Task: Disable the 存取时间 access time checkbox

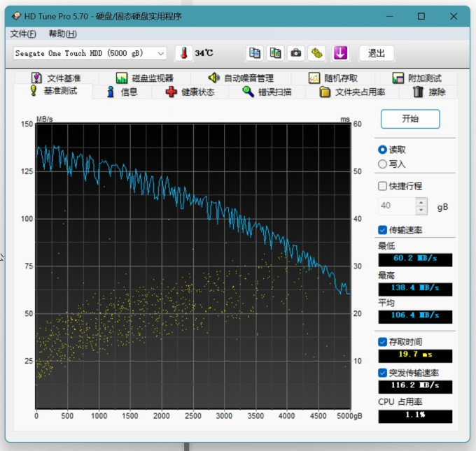Action: (382, 342)
